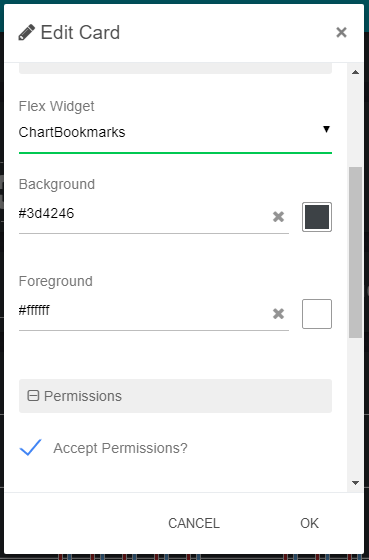The width and height of the screenshot is (369, 560).
Task: Clear the Foreground color value
Action: tap(278, 314)
